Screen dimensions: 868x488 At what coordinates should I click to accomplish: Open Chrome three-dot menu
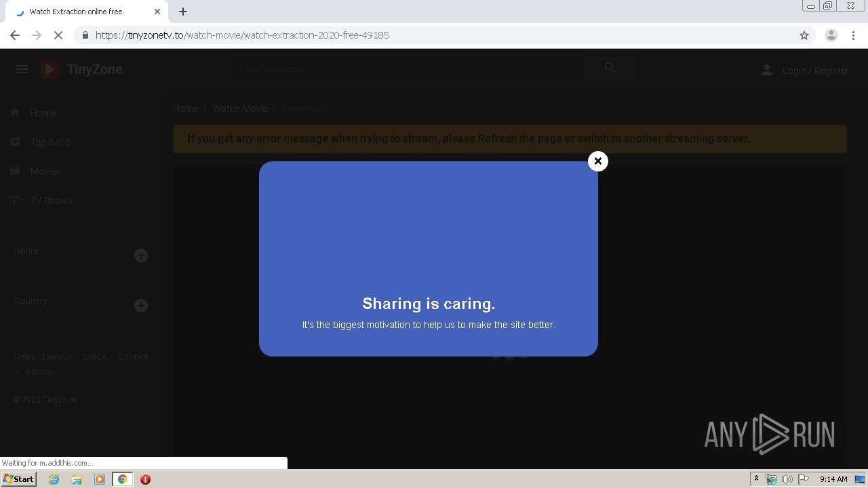pos(854,35)
